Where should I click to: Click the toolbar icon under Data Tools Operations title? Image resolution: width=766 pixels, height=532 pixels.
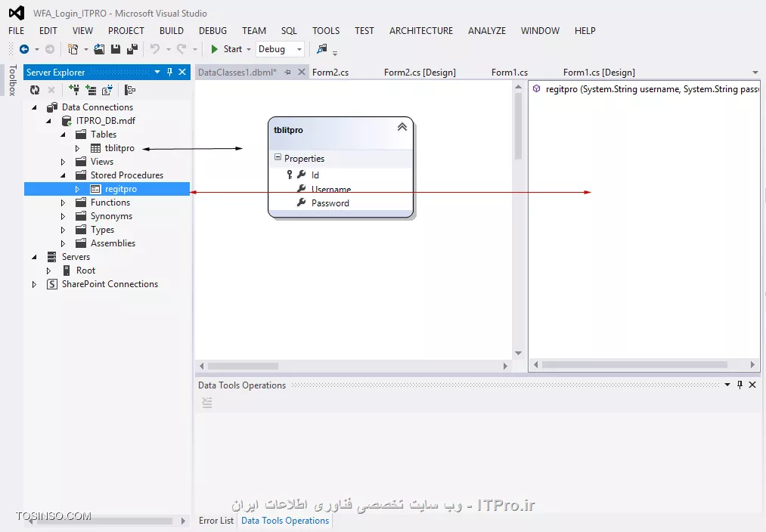point(207,403)
